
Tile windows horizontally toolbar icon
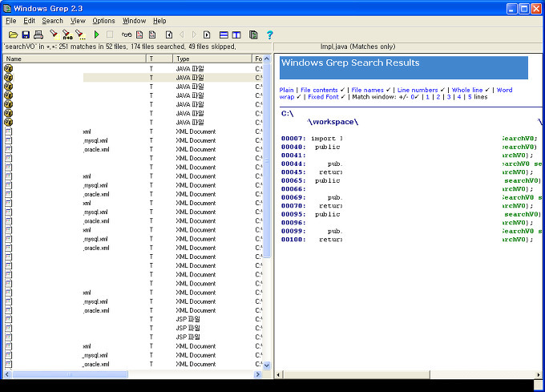tap(224, 34)
